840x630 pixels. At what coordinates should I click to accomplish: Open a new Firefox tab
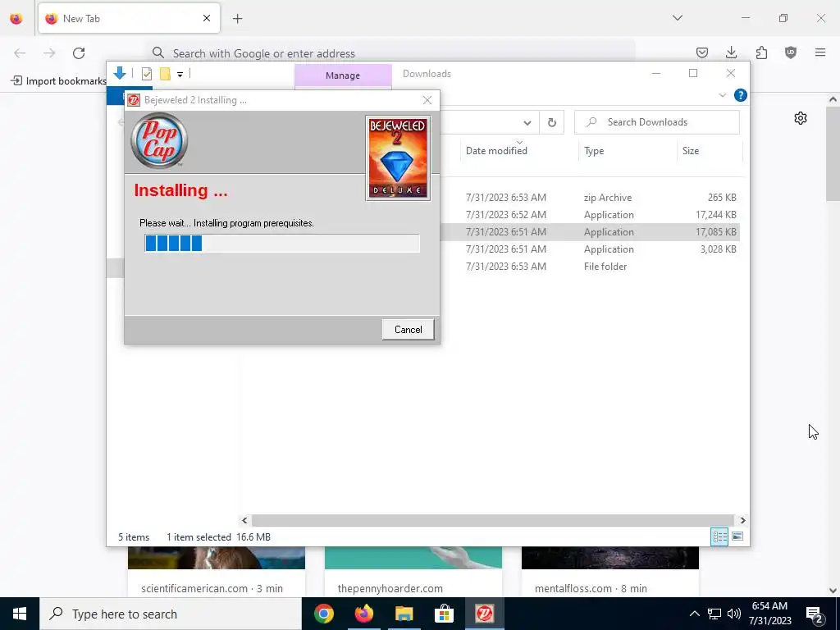pyautogui.click(x=238, y=18)
